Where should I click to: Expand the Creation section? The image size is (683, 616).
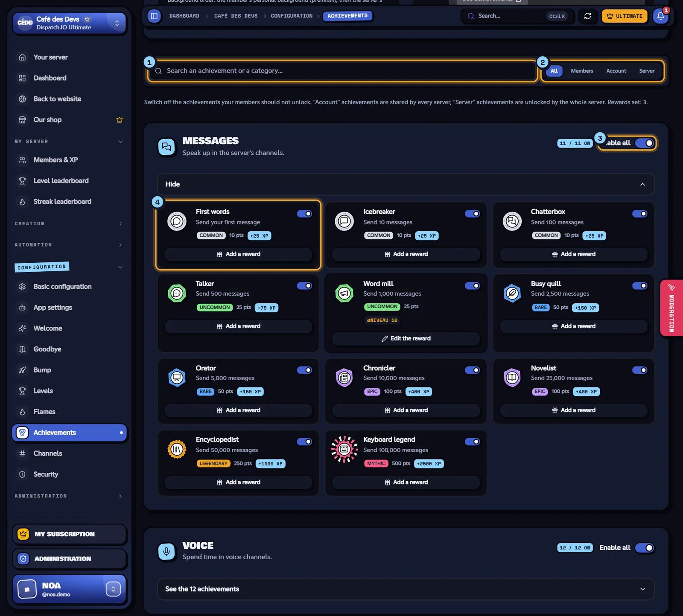click(x=69, y=224)
